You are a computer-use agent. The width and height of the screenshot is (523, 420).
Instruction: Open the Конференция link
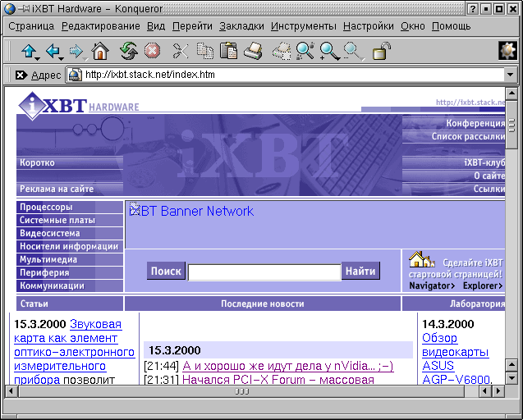(x=475, y=123)
